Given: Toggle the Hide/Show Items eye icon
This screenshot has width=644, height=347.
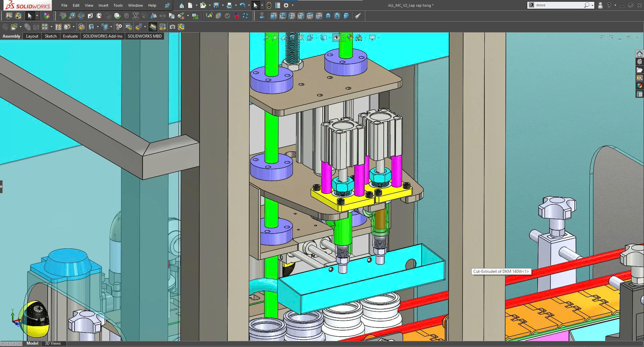Looking at the screenshot, I should click(x=337, y=38).
